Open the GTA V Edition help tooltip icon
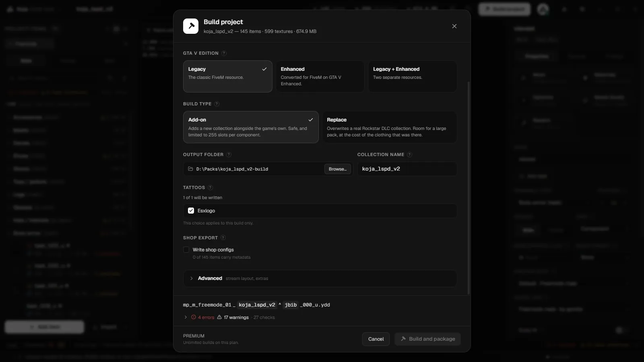Screen dimensions: 644x362 [x=224, y=53]
